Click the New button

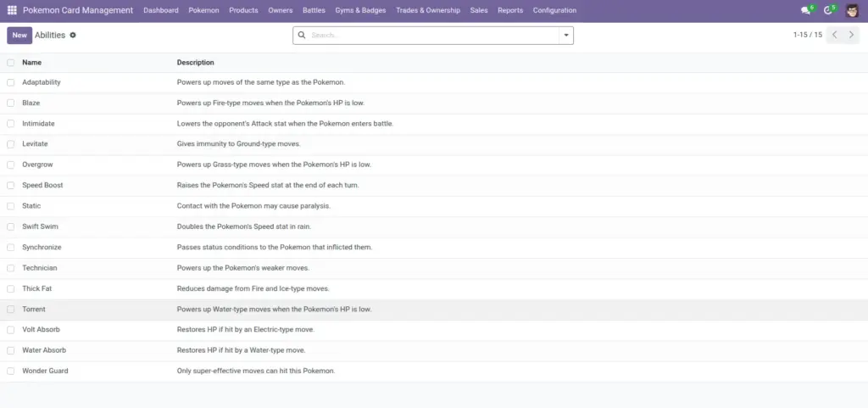tap(19, 35)
